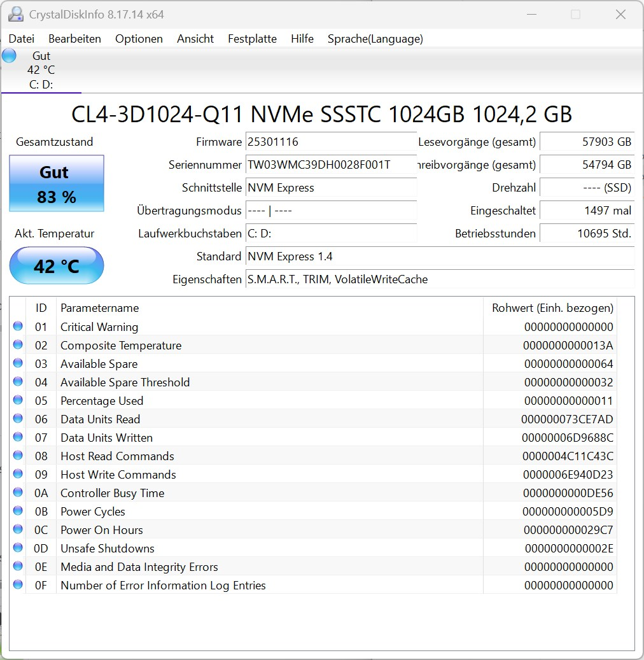Screen dimensions: 644x660
Task: Click the Eingeschaltet value 1497 mal
Action: point(587,211)
